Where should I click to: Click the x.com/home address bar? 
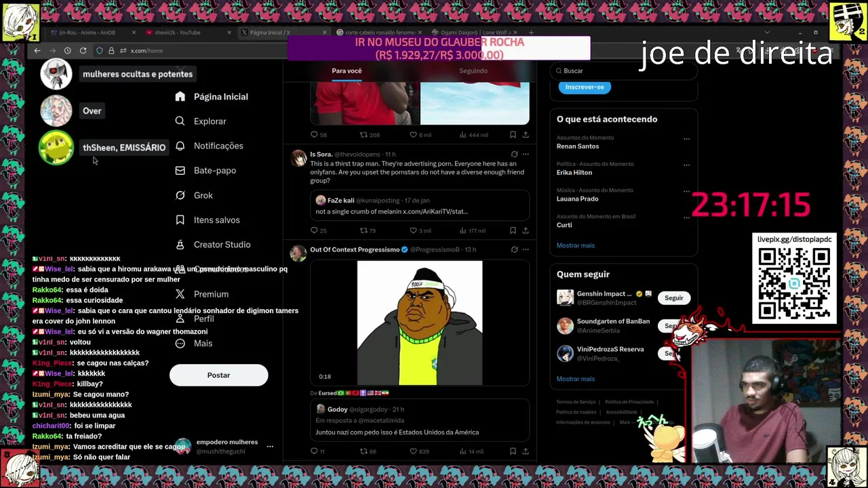pyautogui.click(x=146, y=51)
